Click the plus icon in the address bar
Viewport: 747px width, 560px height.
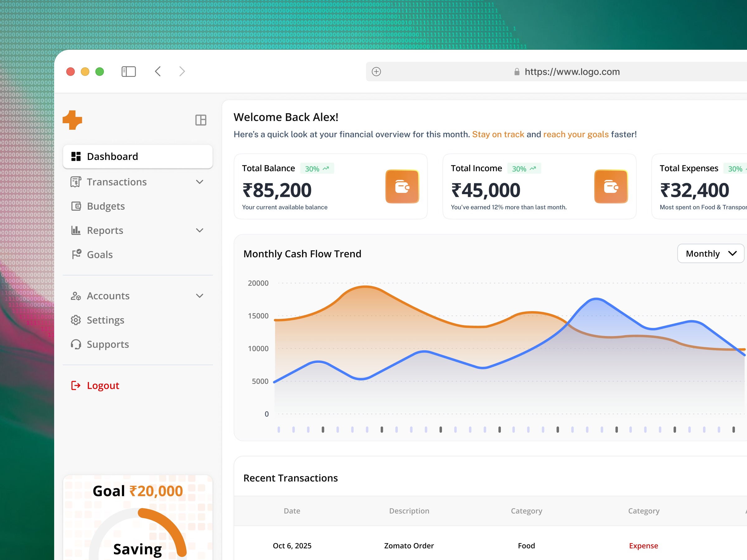point(376,72)
